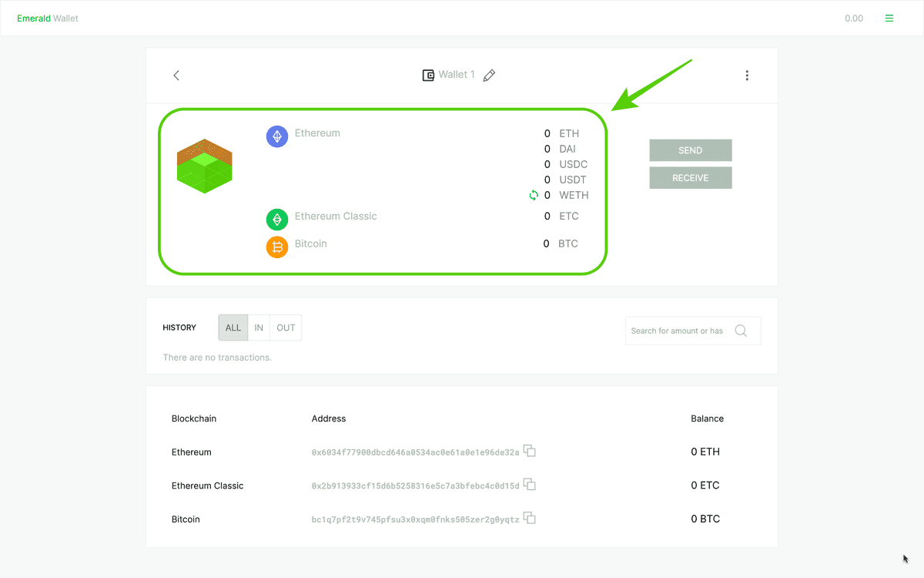Go back with the left arrow
Image resolution: width=924 pixels, height=578 pixels.
click(176, 75)
